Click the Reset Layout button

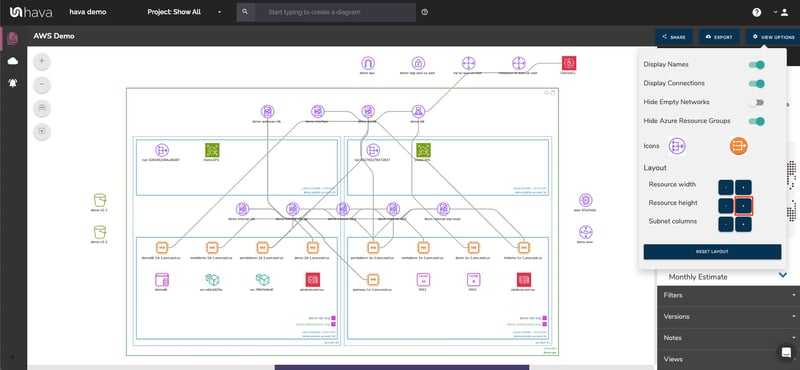712,252
